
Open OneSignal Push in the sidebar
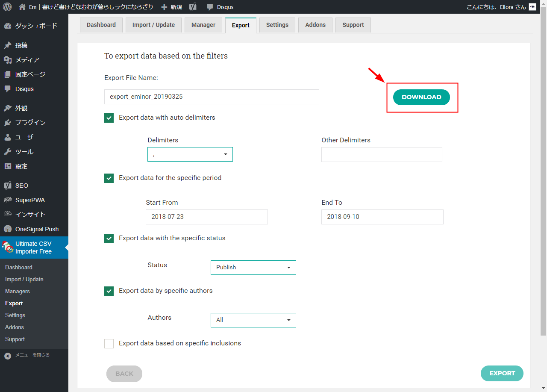[34, 229]
